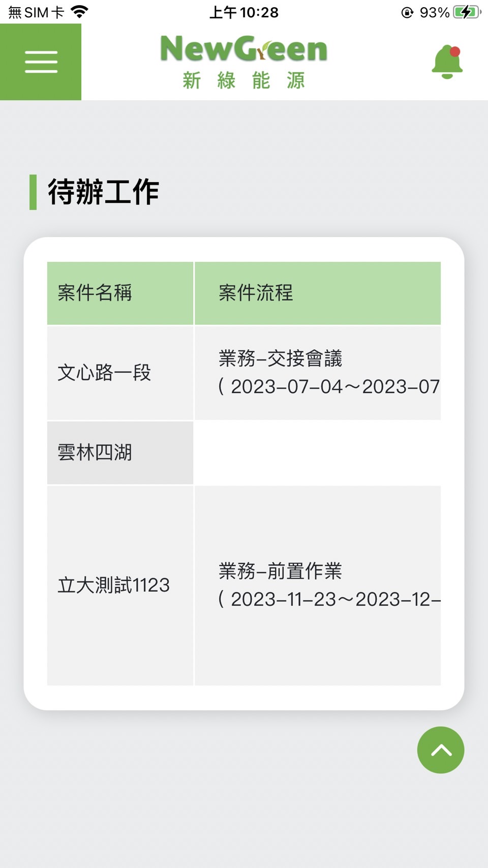The width and height of the screenshot is (488, 868).
Task: Tap the battery charging indicator
Action: pyautogui.click(x=466, y=12)
